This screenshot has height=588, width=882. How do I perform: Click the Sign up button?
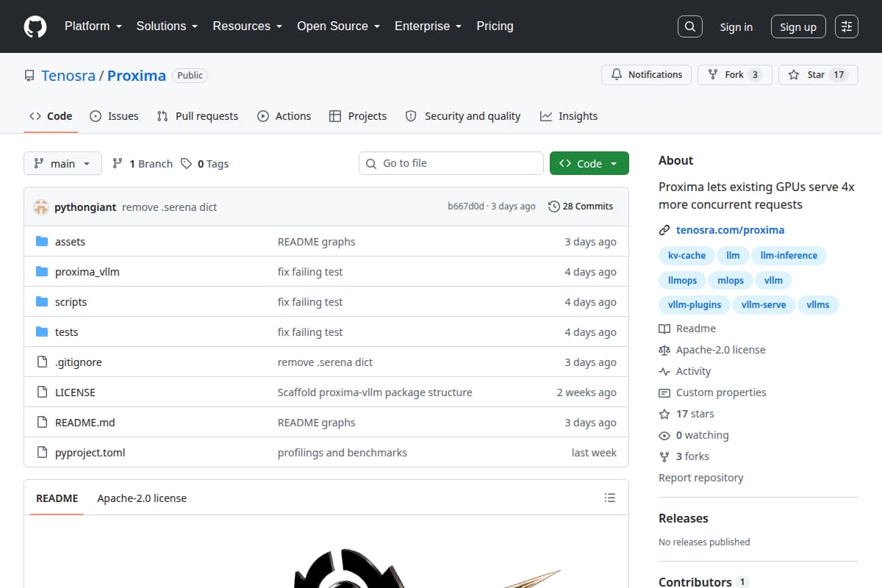click(798, 27)
